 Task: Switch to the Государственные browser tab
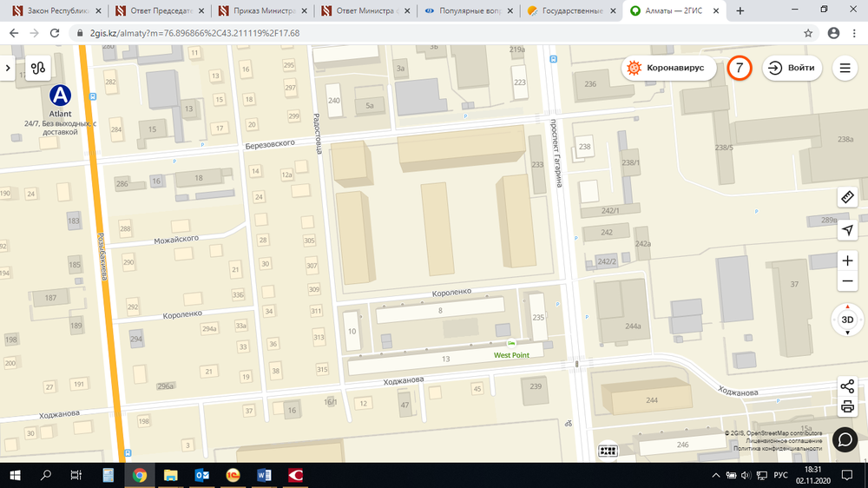(x=570, y=10)
